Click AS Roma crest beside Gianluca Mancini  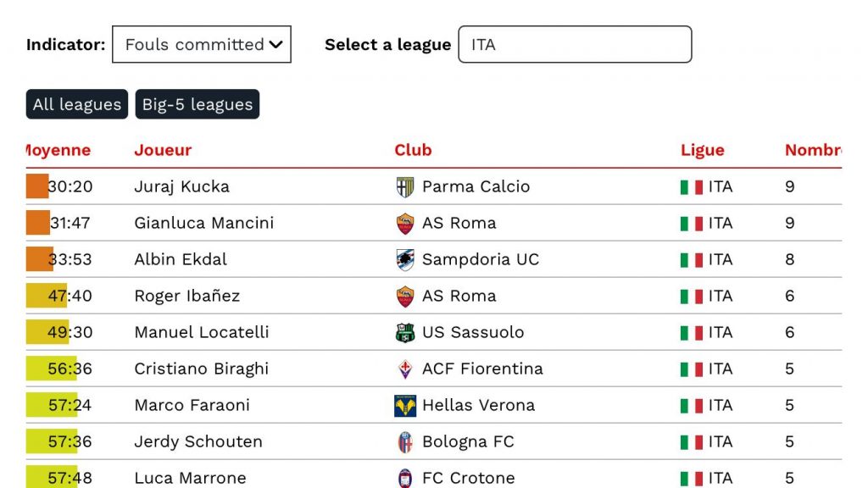(x=405, y=224)
